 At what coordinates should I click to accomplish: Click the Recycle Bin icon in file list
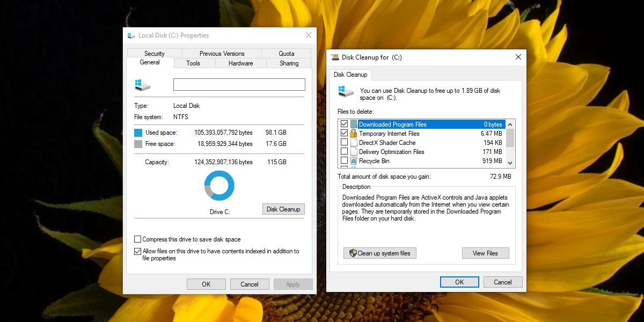(x=354, y=161)
